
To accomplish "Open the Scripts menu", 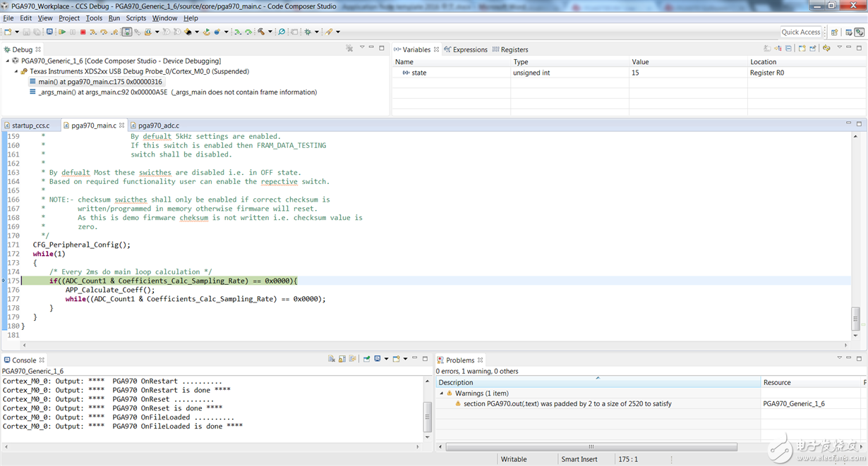I will 135,18.
